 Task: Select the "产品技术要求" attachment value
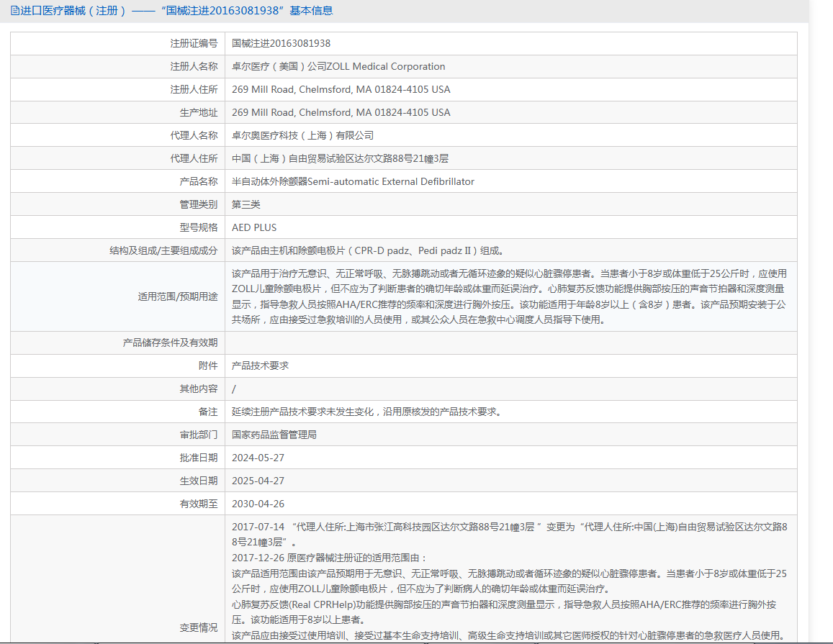(x=261, y=366)
